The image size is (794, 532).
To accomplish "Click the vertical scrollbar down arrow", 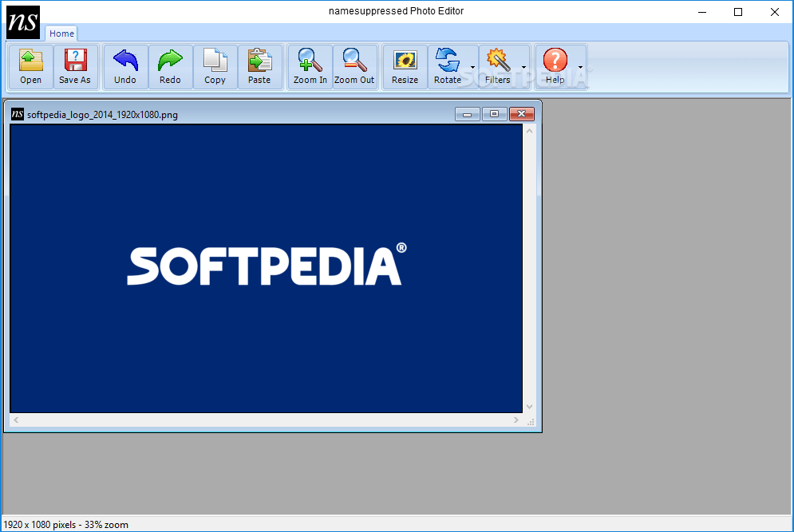I will click(530, 407).
